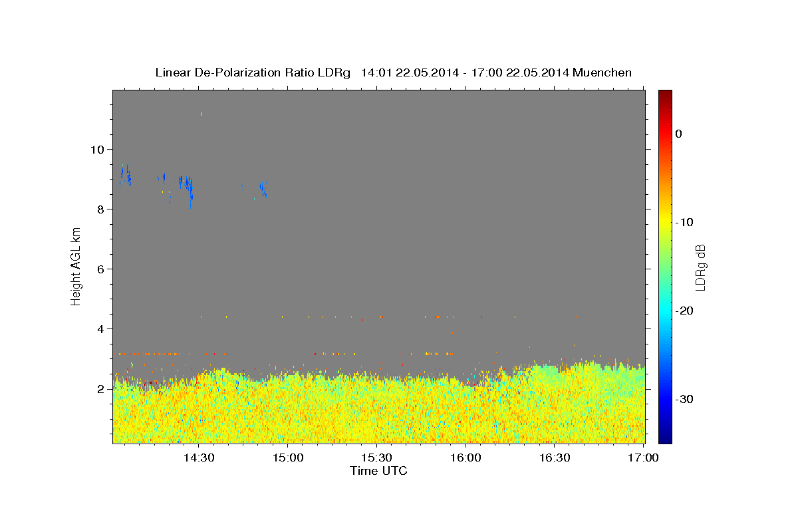Click the 17:00 time tick label
798x532 pixels.
coord(644,458)
